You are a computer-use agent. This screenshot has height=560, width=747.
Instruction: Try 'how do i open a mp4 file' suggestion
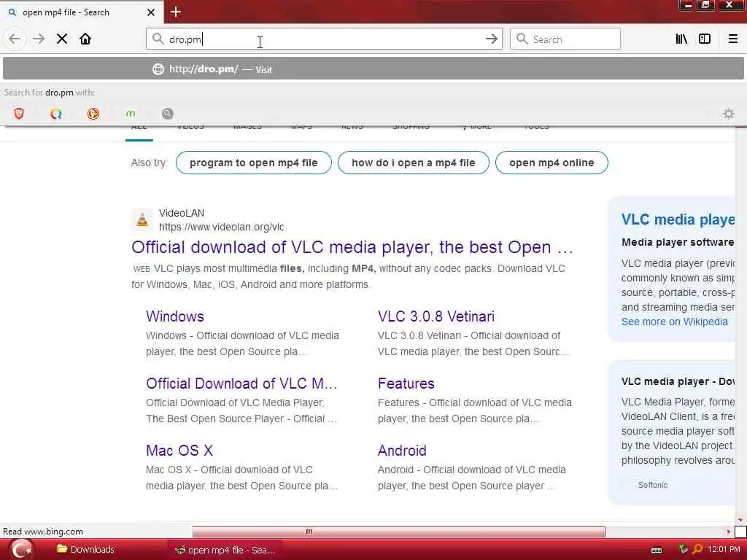click(x=414, y=163)
